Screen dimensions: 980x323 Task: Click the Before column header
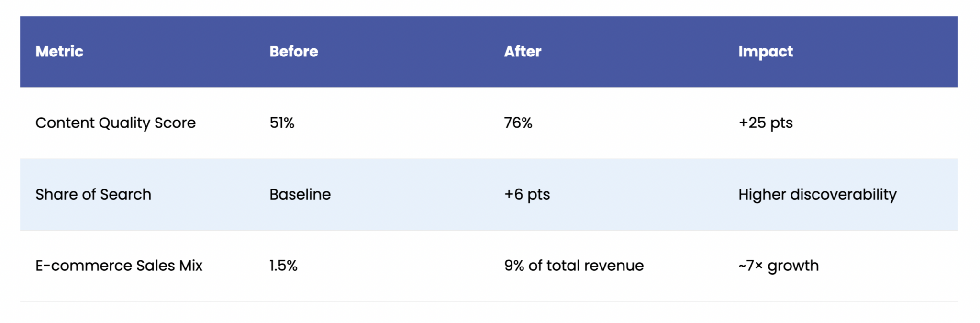coord(294,51)
